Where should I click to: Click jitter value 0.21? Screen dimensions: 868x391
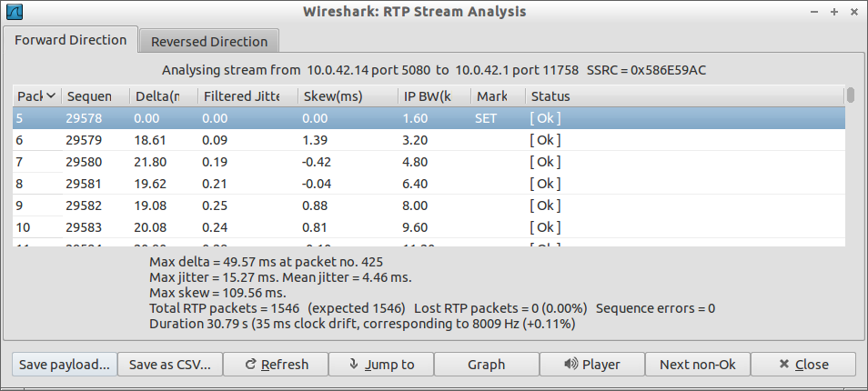[215, 184]
